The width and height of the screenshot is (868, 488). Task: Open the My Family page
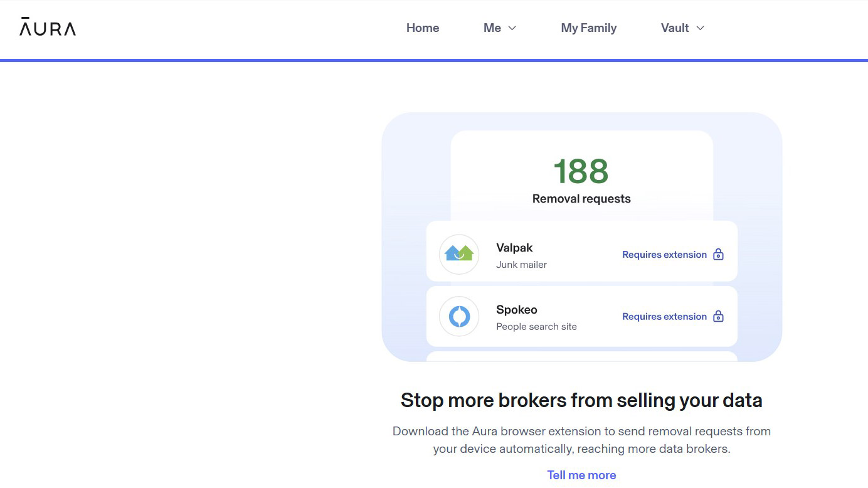pos(589,28)
